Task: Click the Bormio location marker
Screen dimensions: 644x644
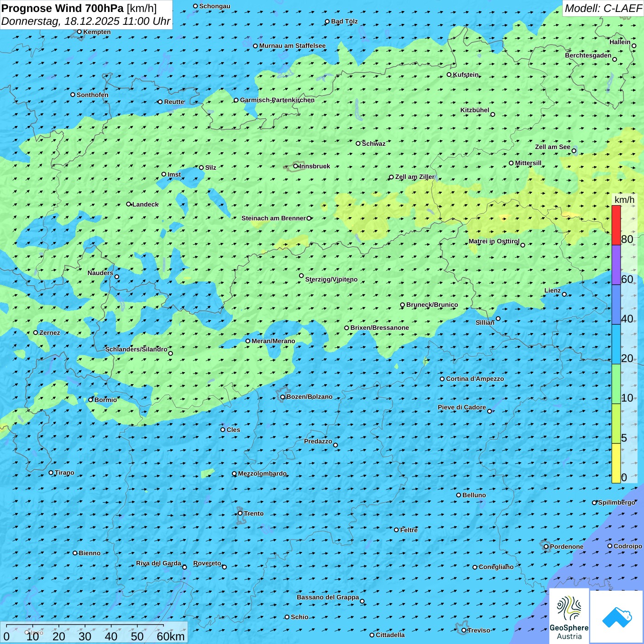Action: [91, 400]
